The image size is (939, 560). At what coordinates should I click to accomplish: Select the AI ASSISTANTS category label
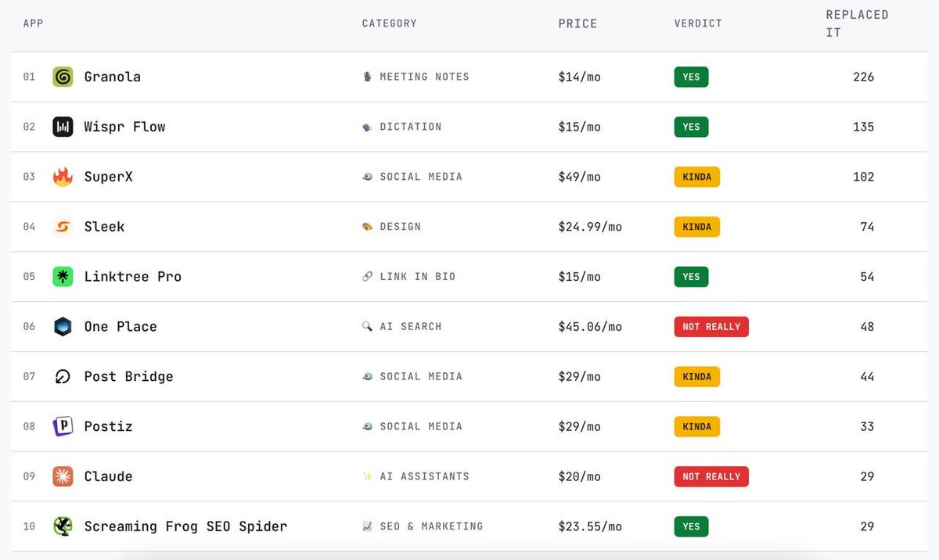click(x=425, y=476)
